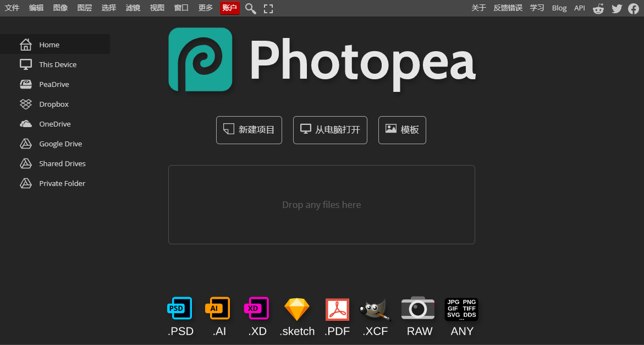Select Home in the sidebar

tap(55, 45)
